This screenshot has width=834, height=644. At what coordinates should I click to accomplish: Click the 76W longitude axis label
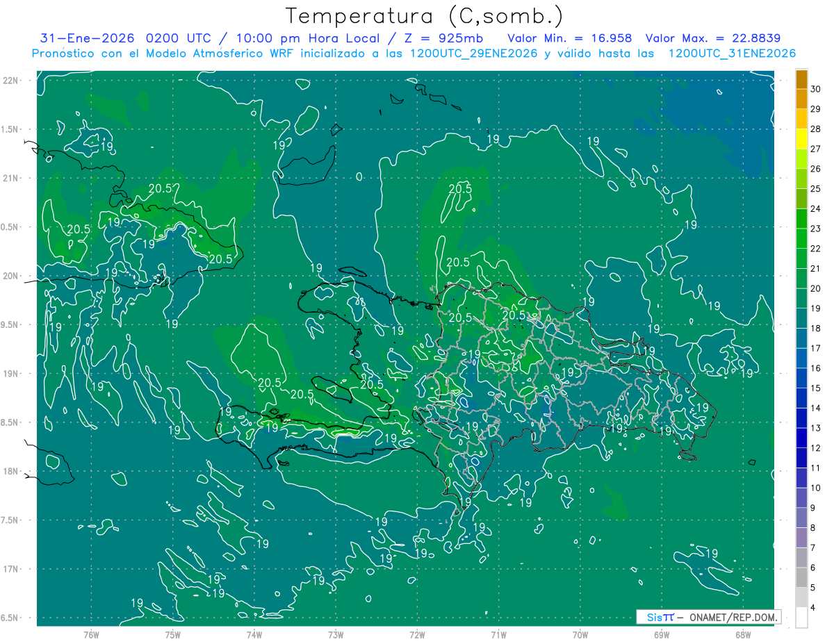coord(91,634)
